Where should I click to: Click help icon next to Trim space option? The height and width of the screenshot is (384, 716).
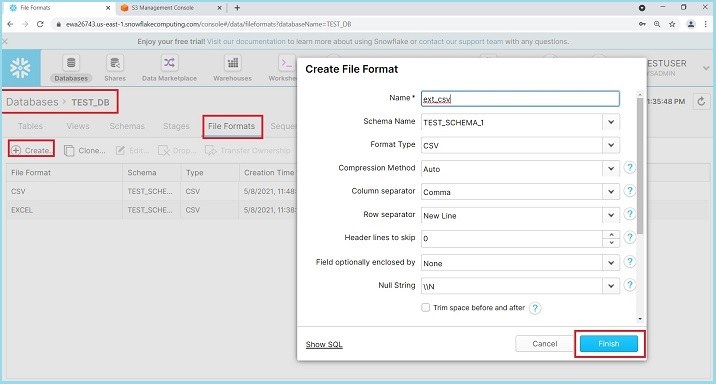point(535,308)
